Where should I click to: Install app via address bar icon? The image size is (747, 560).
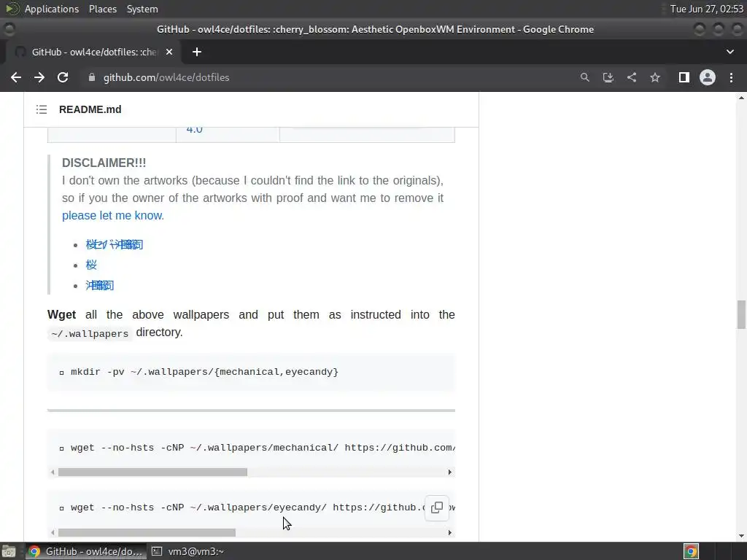608,77
